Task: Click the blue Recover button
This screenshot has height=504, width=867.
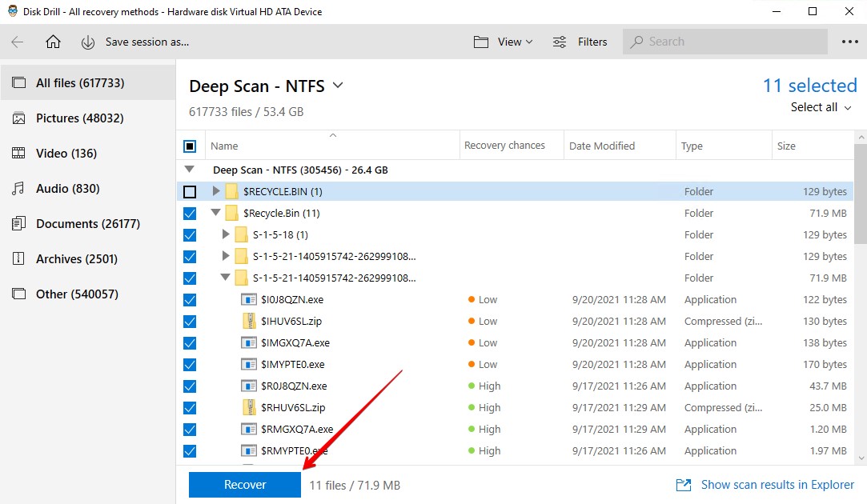Action: pyautogui.click(x=245, y=485)
